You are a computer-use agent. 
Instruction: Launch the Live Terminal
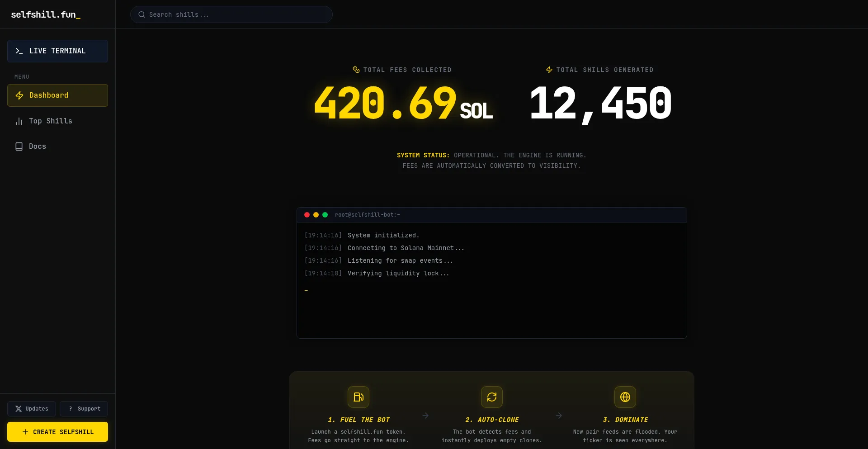click(x=57, y=51)
